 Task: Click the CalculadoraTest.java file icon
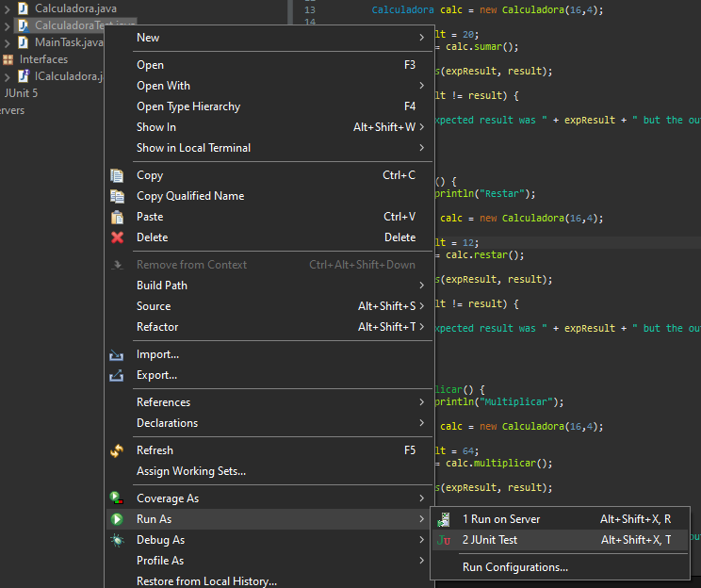click(24, 25)
